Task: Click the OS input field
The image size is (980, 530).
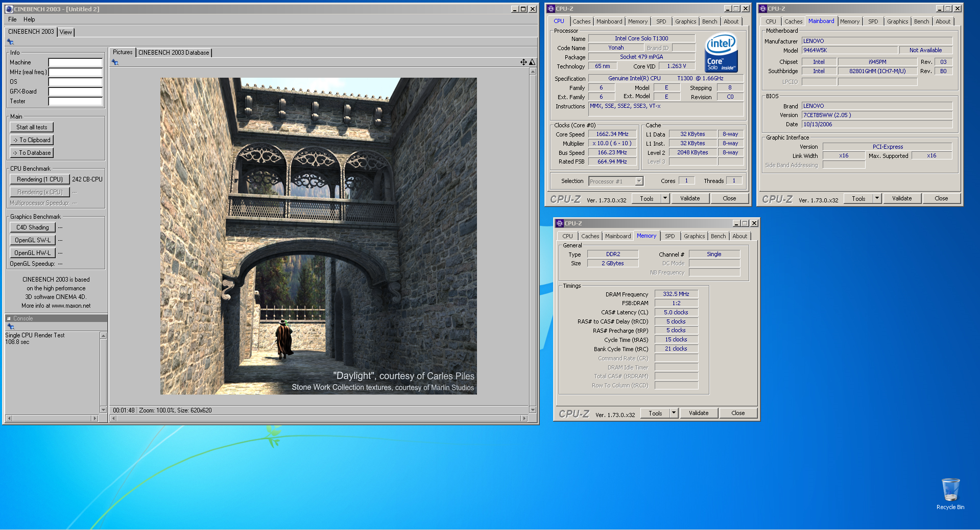Action: pyautogui.click(x=76, y=82)
